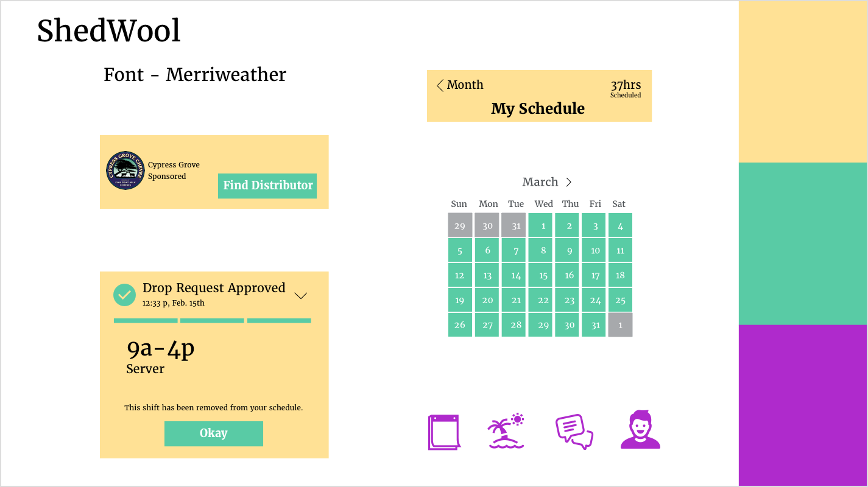Viewport: 868px width, 487px height.
Task: Go back using the Month chevron
Action: pyautogui.click(x=440, y=86)
